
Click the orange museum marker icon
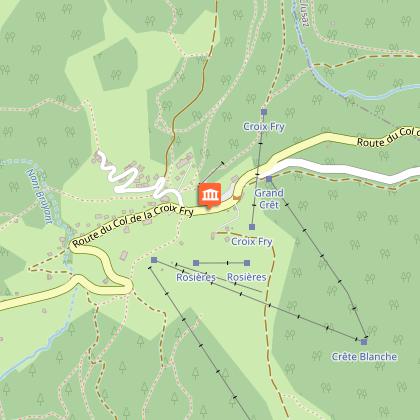[x=210, y=195]
